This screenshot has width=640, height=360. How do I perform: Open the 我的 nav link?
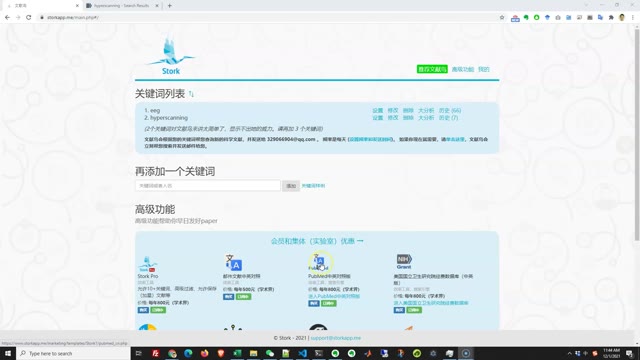[x=484, y=69]
